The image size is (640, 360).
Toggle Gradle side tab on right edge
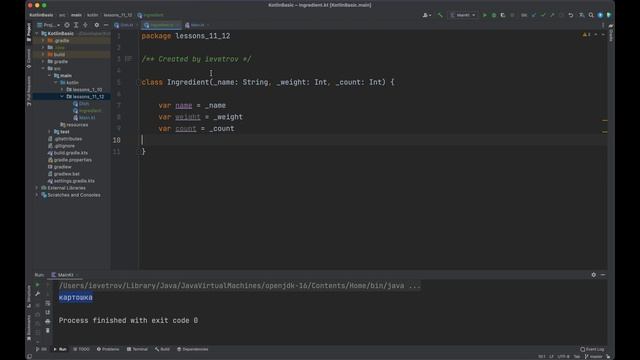(x=611, y=33)
